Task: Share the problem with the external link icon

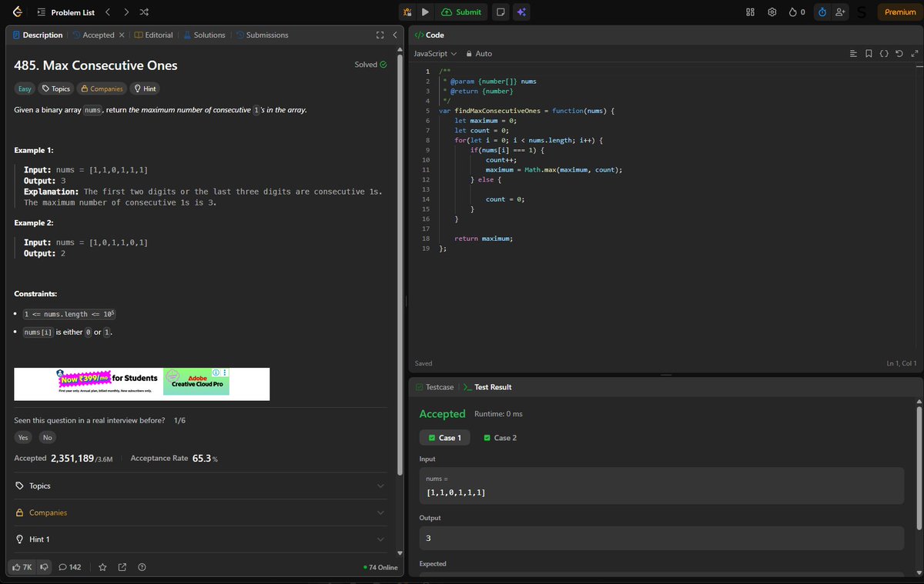Action: pyautogui.click(x=122, y=567)
